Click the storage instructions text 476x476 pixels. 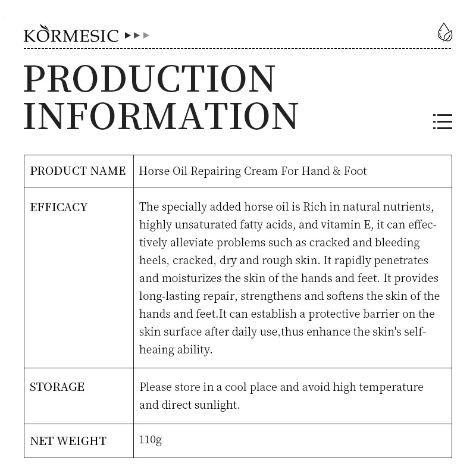[x=281, y=396]
